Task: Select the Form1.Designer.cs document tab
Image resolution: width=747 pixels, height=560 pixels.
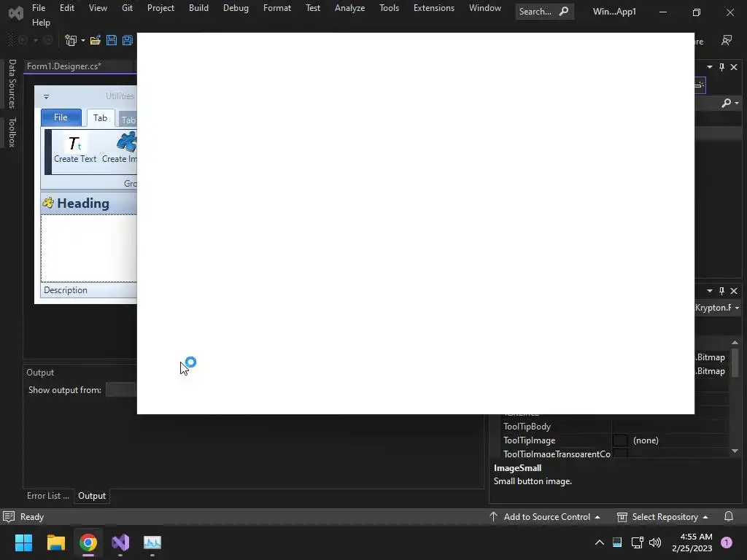Action: [64, 66]
